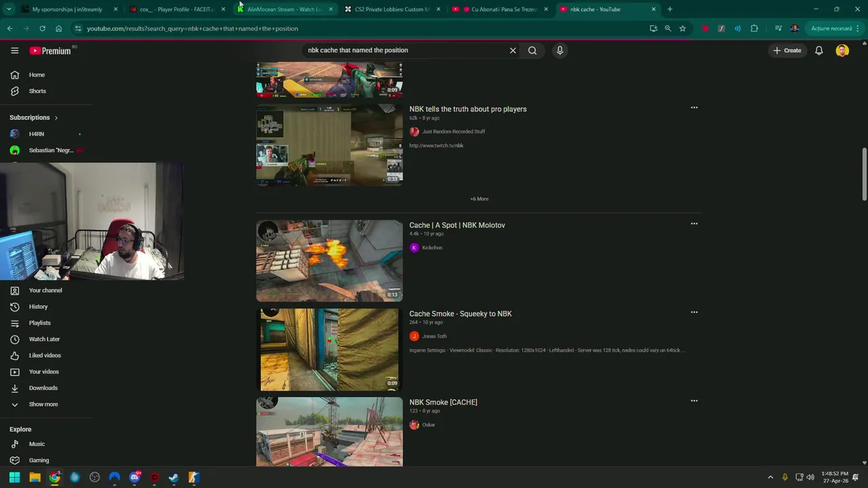
Task: Clear the search query with X
Action: 513,50
